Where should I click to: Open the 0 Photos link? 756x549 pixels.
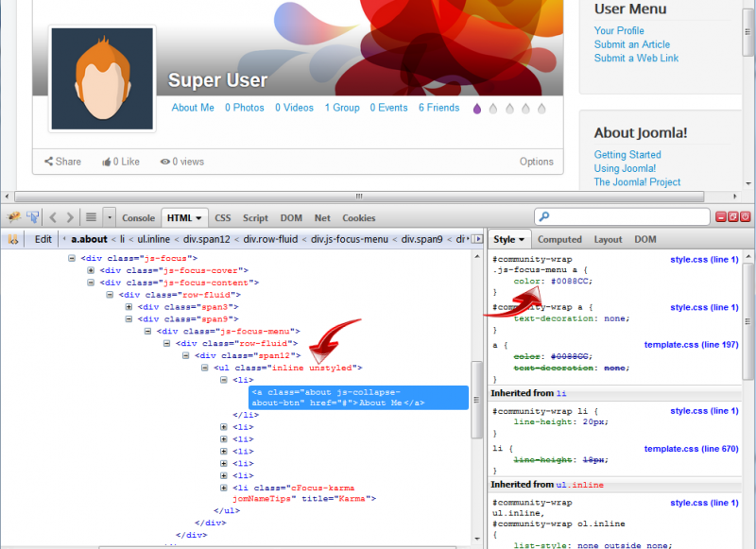tap(245, 108)
